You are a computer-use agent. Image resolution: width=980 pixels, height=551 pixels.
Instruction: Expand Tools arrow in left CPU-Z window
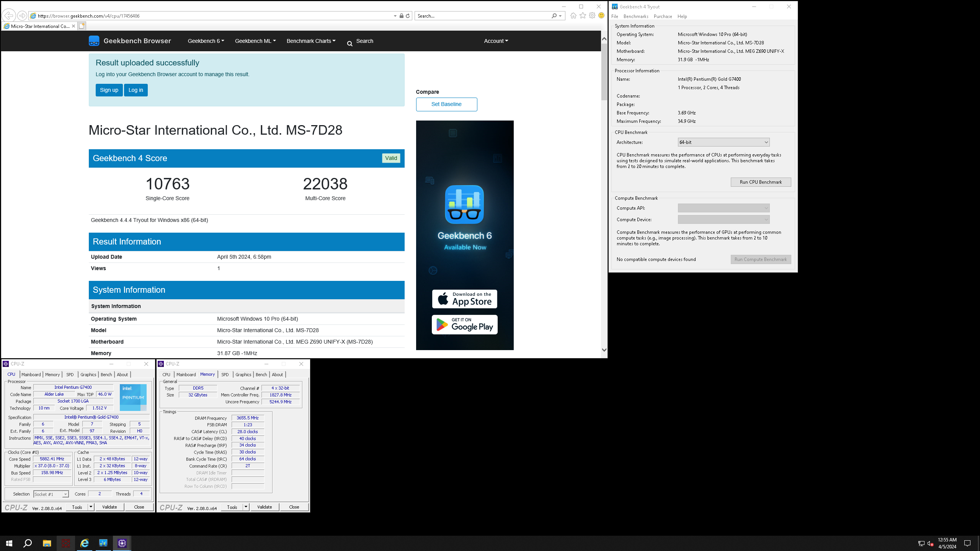[91, 507]
